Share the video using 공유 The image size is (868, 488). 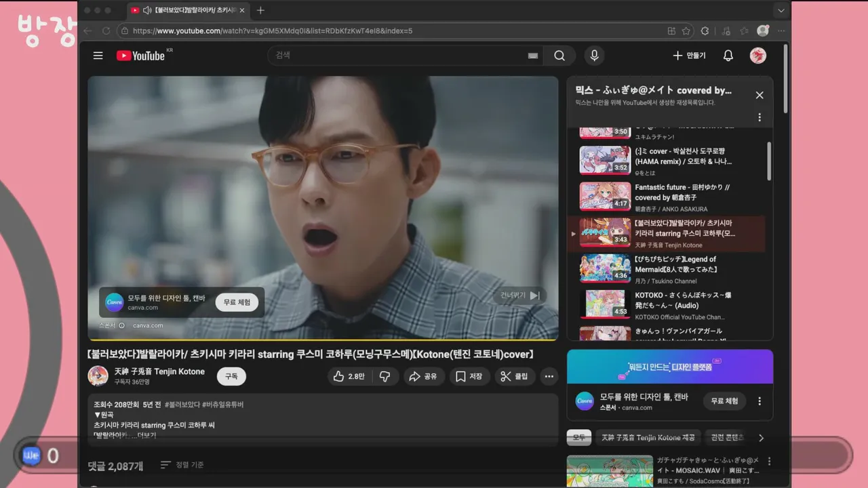[x=423, y=376]
